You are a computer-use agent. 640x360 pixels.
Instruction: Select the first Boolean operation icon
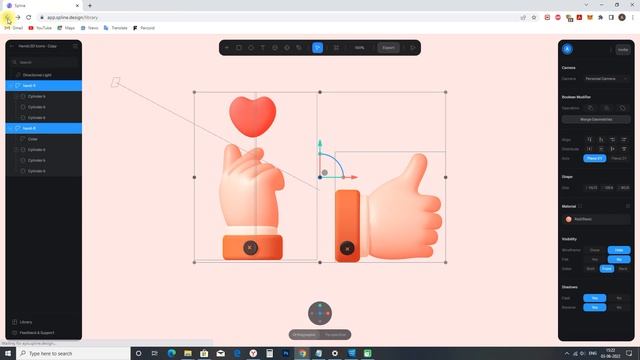[590, 108]
